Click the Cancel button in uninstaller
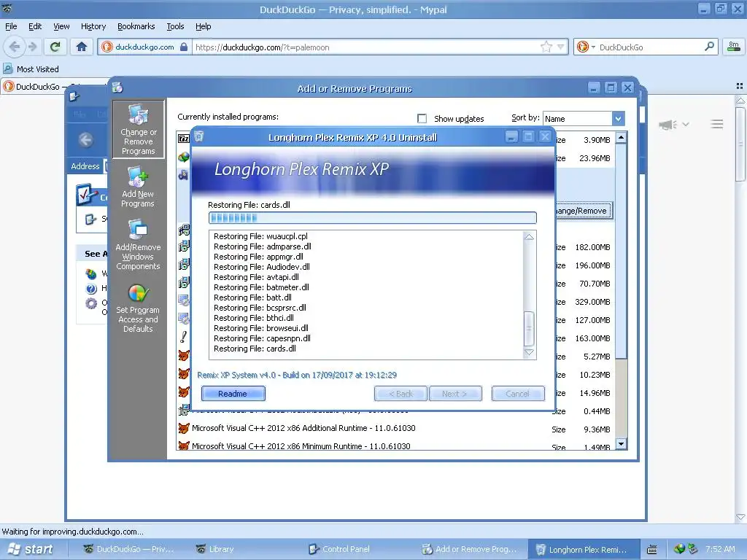747x560 pixels. tap(518, 393)
